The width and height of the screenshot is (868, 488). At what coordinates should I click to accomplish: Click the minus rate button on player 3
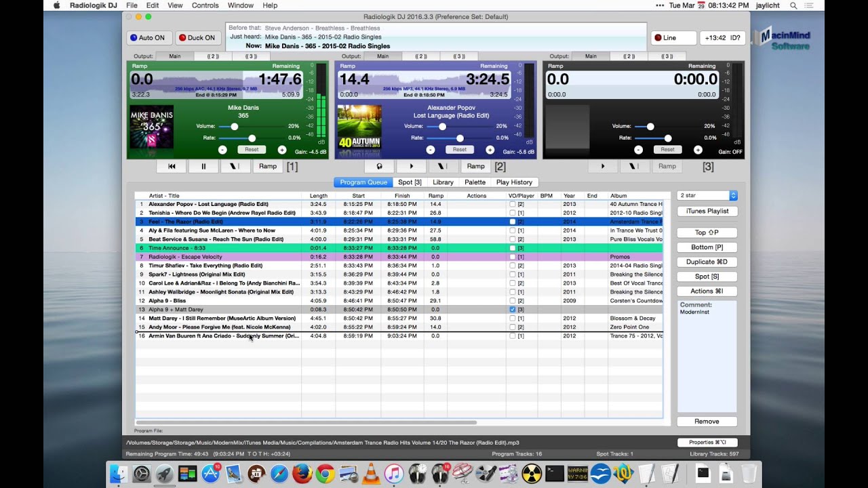click(639, 150)
